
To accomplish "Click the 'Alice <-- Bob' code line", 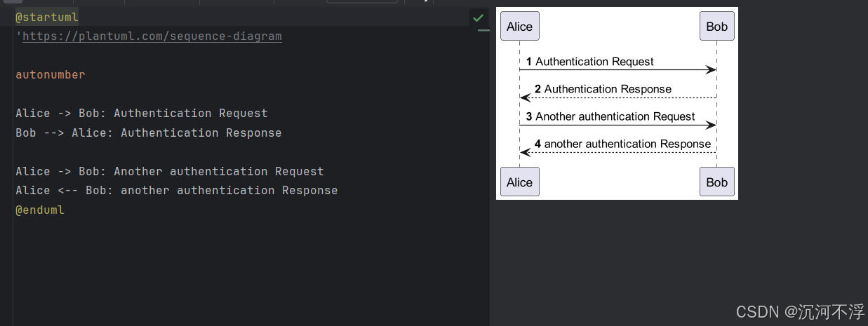I will coord(177,190).
